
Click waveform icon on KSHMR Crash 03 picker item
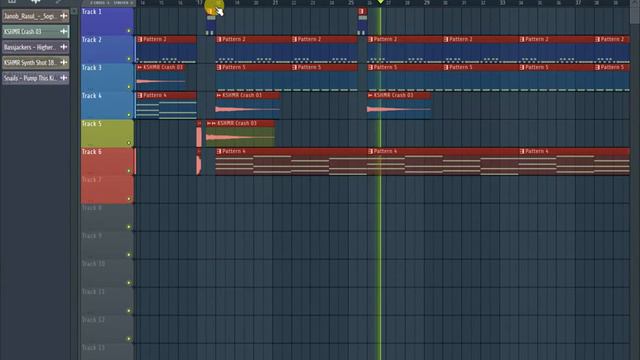tap(64, 31)
